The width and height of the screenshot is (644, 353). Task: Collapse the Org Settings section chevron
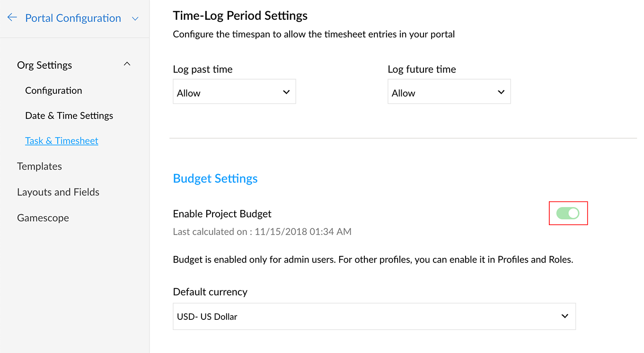pos(127,64)
